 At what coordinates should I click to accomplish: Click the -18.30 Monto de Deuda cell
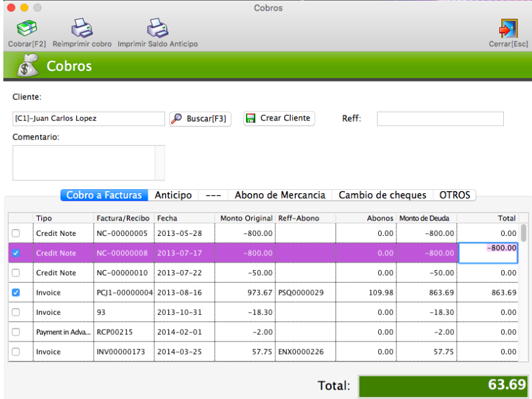click(426, 312)
